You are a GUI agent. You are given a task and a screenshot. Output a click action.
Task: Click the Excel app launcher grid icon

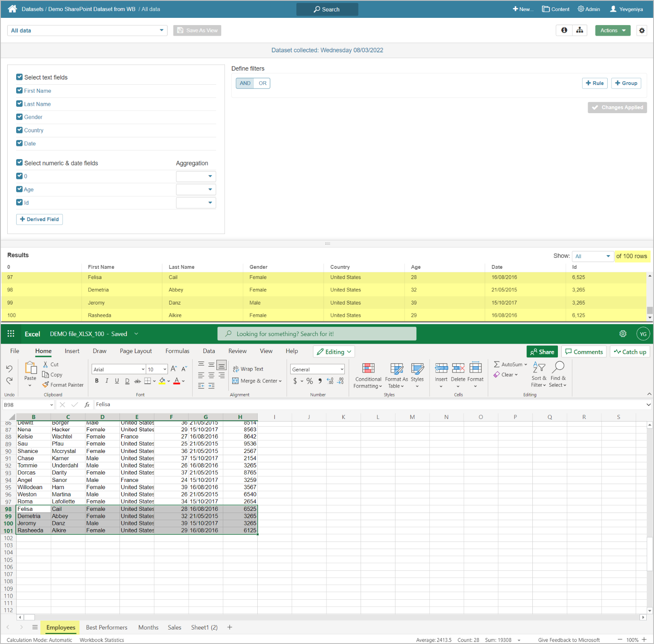click(x=11, y=334)
